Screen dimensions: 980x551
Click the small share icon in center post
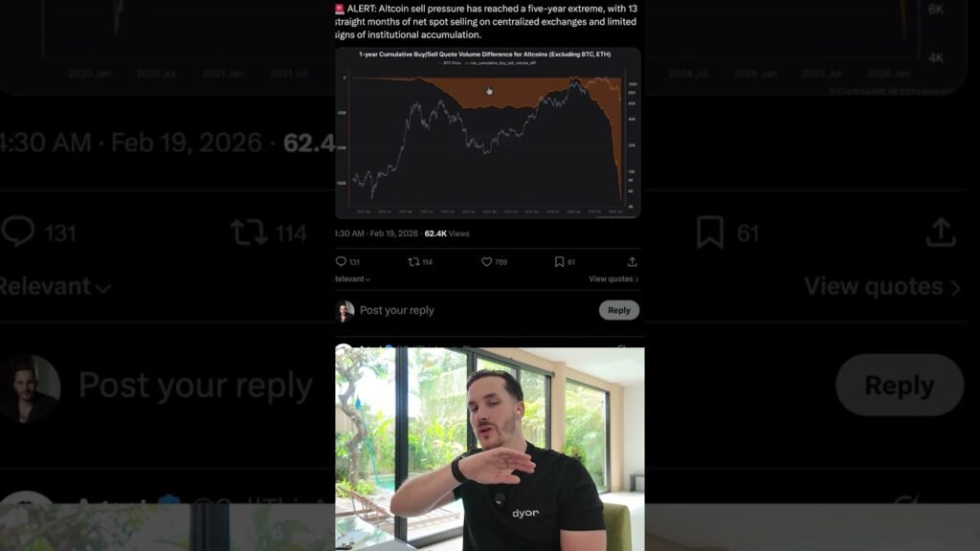click(632, 262)
